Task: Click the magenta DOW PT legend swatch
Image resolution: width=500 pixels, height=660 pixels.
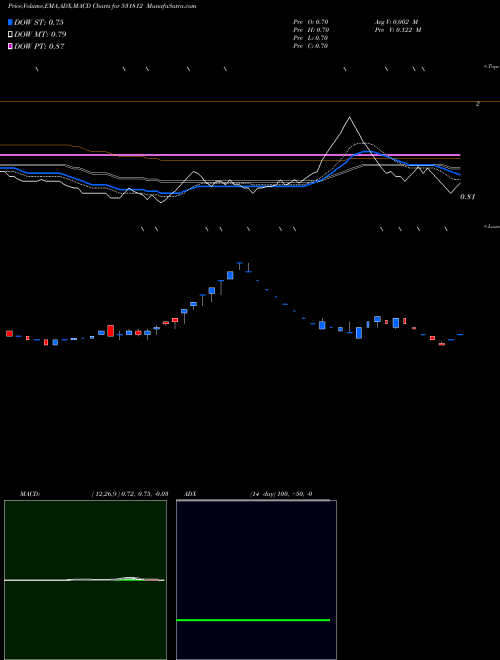Action: (10, 47)
